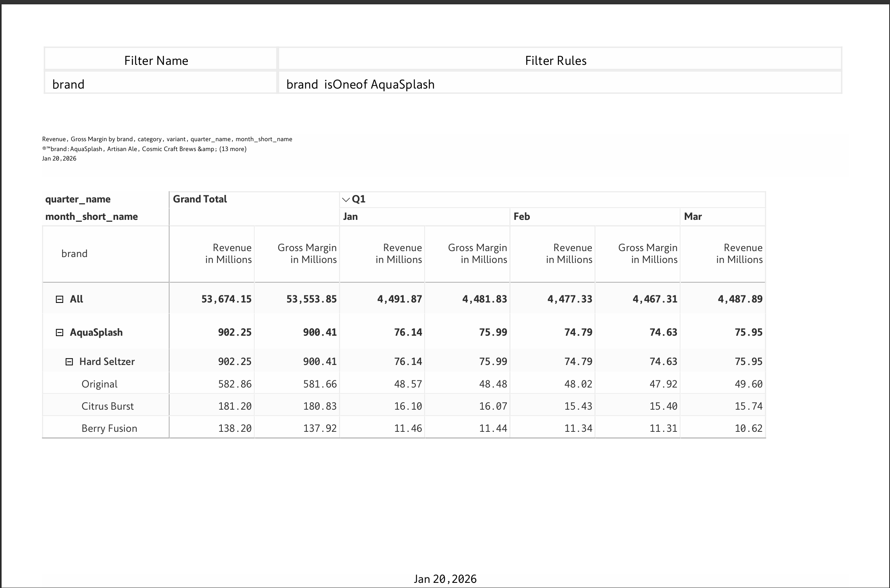Click the Jan month header

(x=350, y=217)
